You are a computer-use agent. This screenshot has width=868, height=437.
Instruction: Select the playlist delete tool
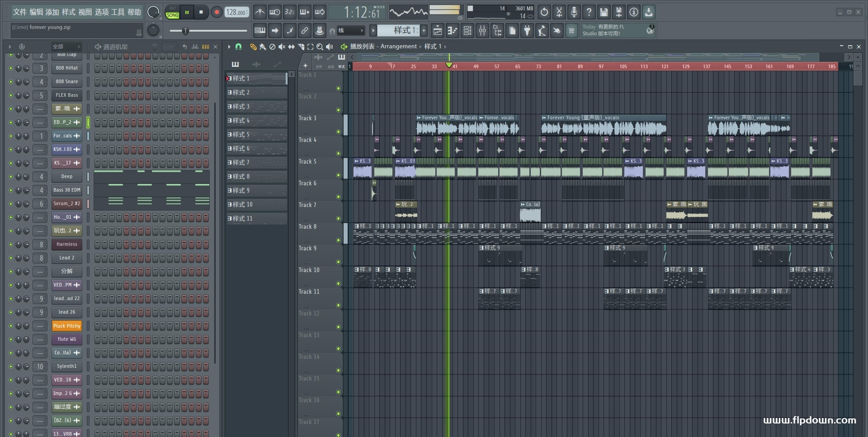[x=272, y=47]
